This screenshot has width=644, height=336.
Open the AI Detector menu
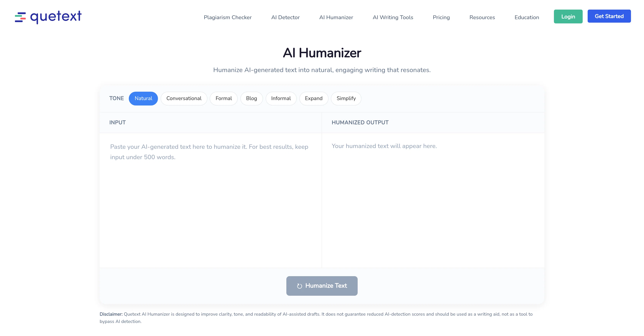(285, 17)
